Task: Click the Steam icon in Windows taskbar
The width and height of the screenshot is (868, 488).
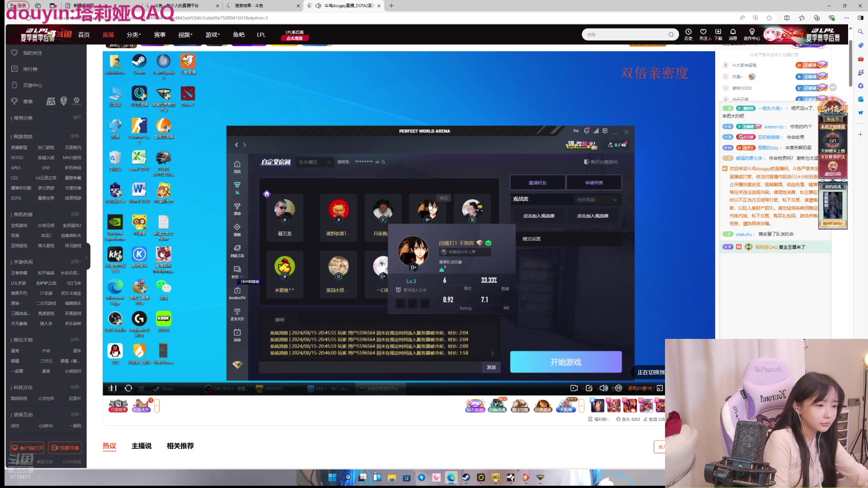Action: [x=466, y=477]
